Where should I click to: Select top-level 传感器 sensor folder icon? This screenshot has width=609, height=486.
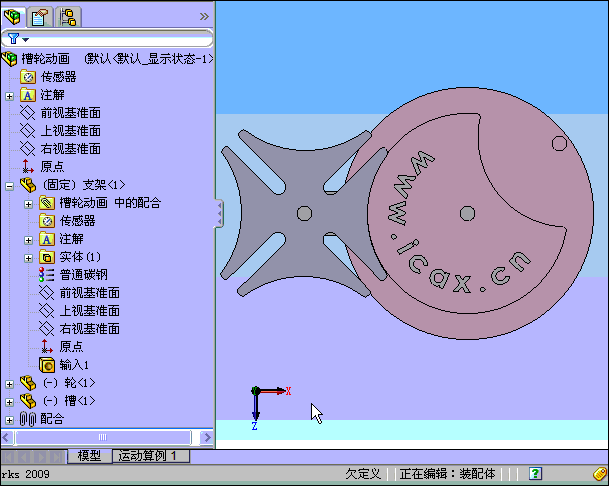coord(28,77)
